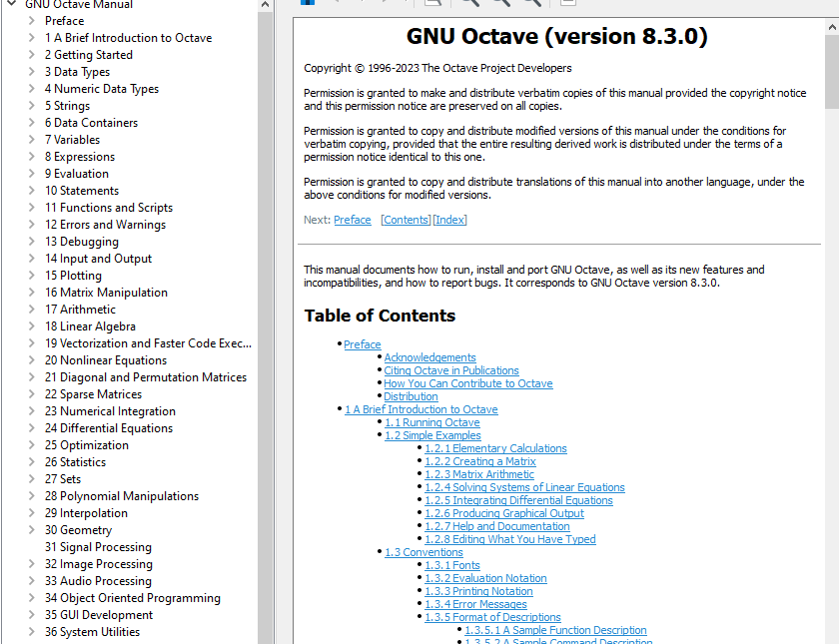The height and width of the screenshot is (644, 839).
Task: Open the Index link in brackets
Action: point(449,219)
